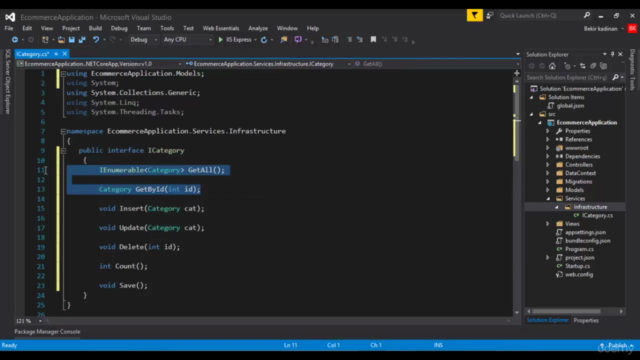Click the Collapse All icon in Solution Explorer
The width and height of the screenshot is (640, 360).
point(593,66)
